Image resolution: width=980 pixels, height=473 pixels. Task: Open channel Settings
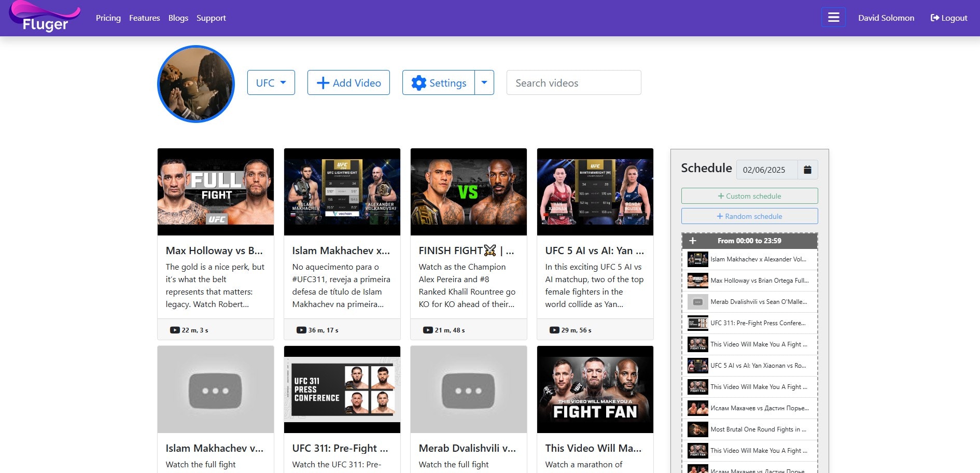pos(439,82)
